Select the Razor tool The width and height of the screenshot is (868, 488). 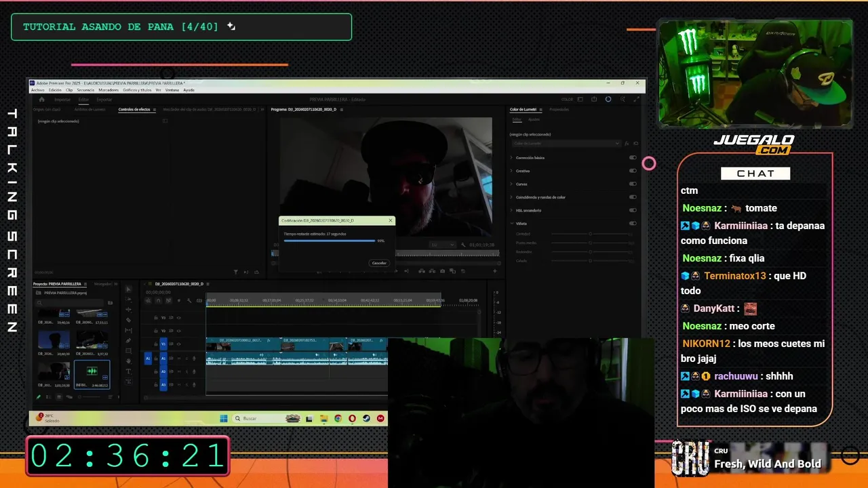[x=129, y=320]
